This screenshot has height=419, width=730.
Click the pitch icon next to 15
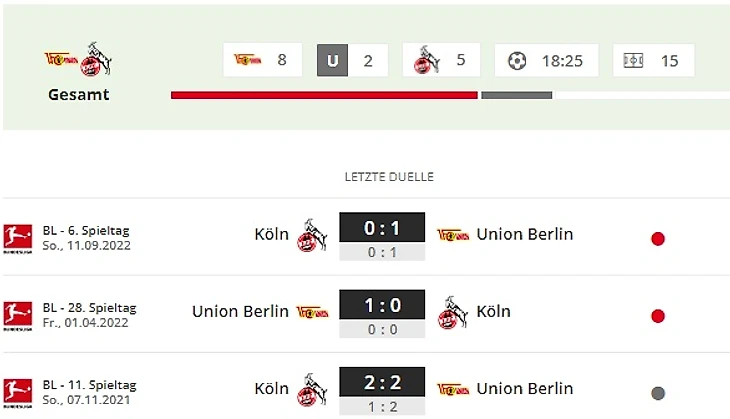tap(633, 60)
